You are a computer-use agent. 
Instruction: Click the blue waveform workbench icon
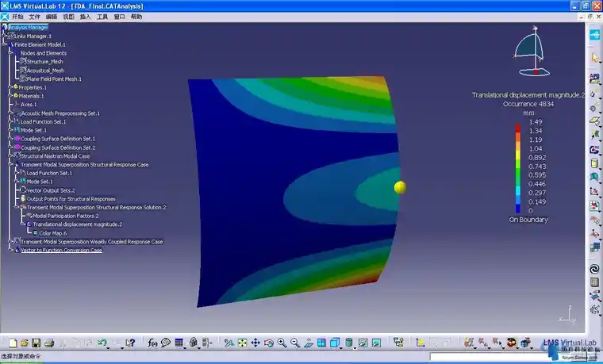pos(594,35)
